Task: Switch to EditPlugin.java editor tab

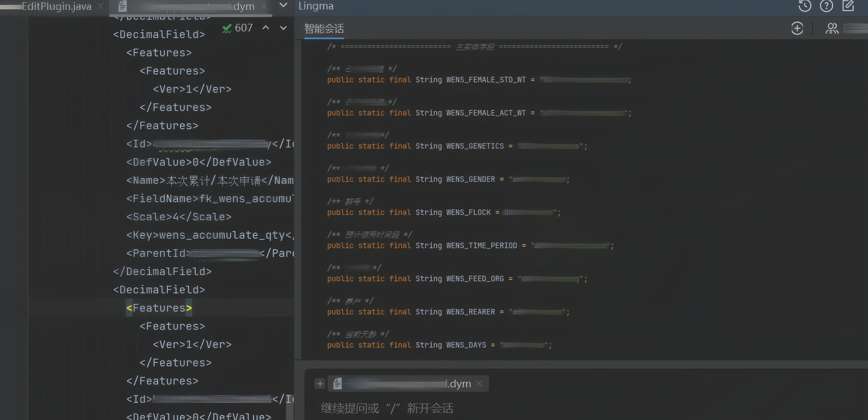Action: tap(56, 6)
